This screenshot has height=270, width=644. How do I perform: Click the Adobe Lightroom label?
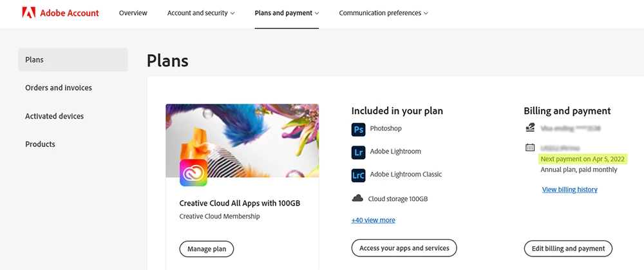pos(395,151)
